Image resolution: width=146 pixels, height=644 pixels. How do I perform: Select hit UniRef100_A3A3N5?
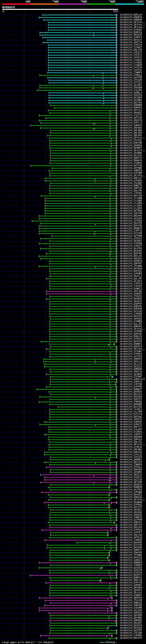[131, 608]
